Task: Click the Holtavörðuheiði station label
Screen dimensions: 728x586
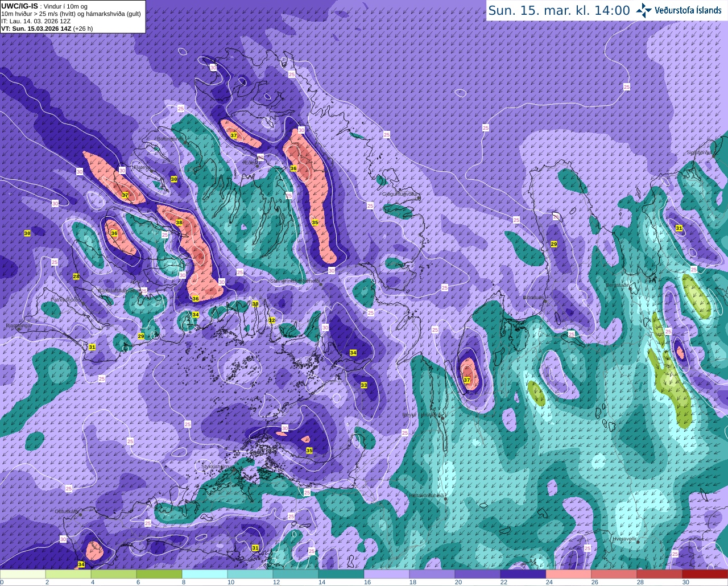Action: click(427, 495)
